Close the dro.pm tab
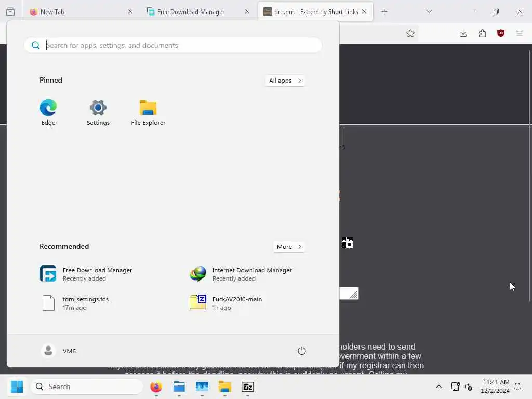This screenshot has height=399, width=532. [364, 11]
